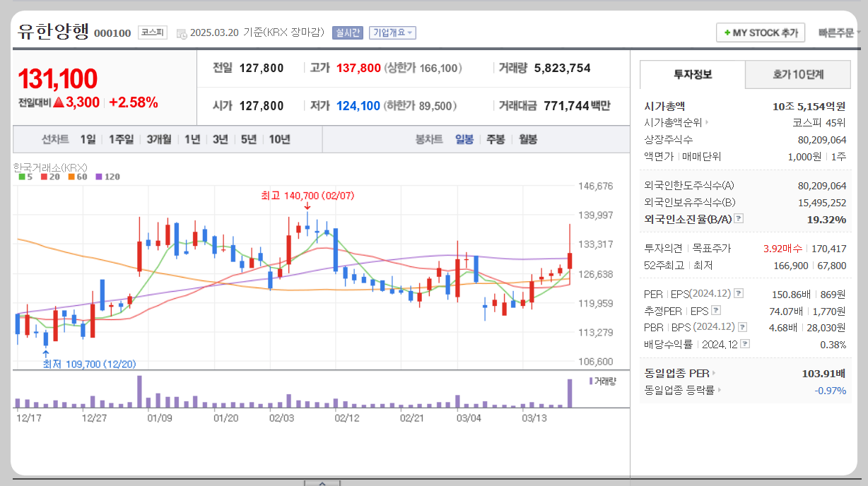Open help icon beside PBR BPS(2024.12)

coord(742,327)
